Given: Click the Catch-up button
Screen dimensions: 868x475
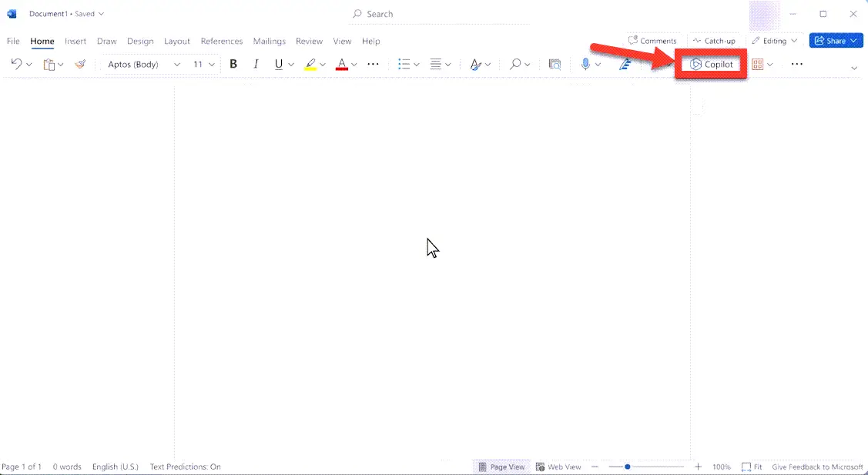Looking at the screenshot, I should click(714, 41).
